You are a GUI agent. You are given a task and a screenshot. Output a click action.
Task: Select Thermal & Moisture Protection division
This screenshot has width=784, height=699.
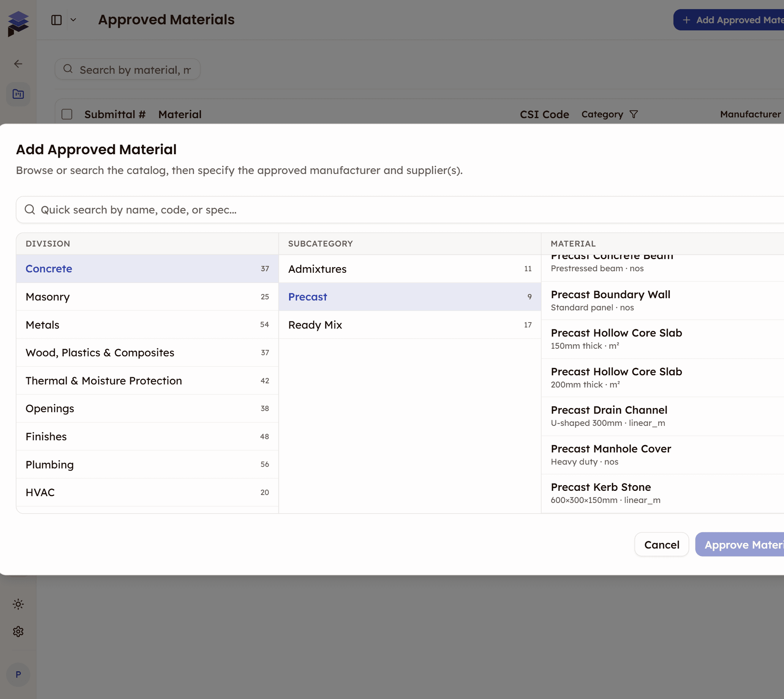(x=147, y=381)
